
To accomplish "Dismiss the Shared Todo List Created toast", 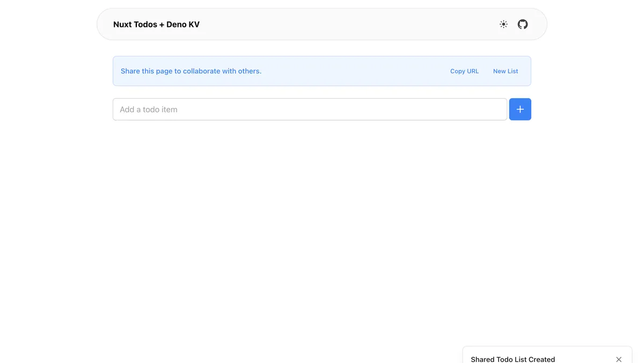I will click(x=619, y=359).
